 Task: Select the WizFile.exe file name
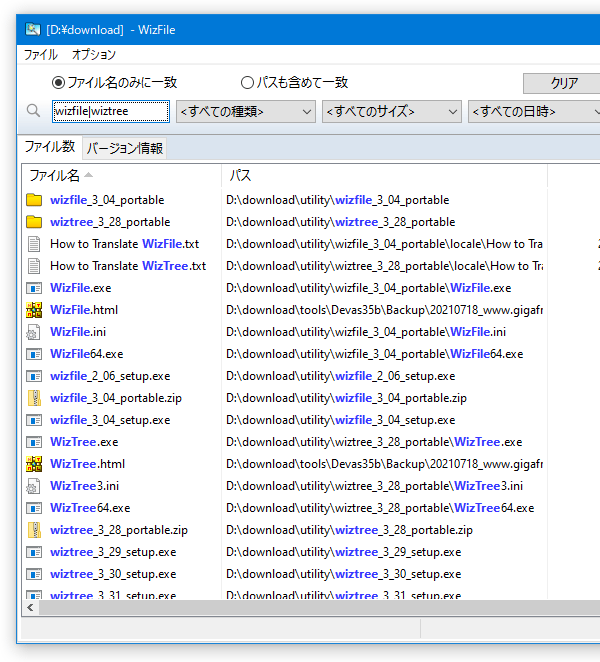[x=81, y=288]
